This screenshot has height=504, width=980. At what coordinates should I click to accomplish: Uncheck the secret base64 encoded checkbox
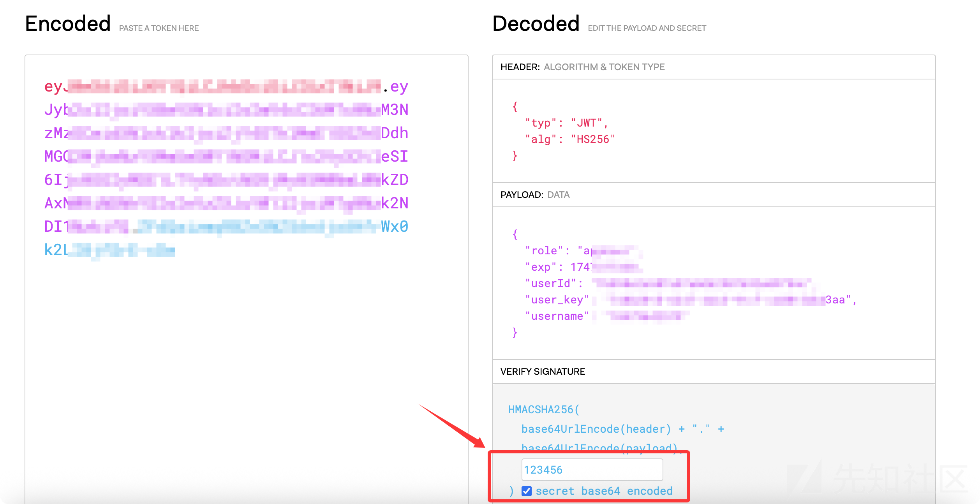point(526,491)
